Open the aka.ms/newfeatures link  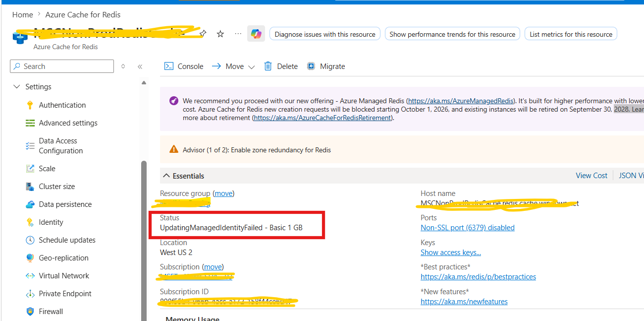(x=464, y=301)
